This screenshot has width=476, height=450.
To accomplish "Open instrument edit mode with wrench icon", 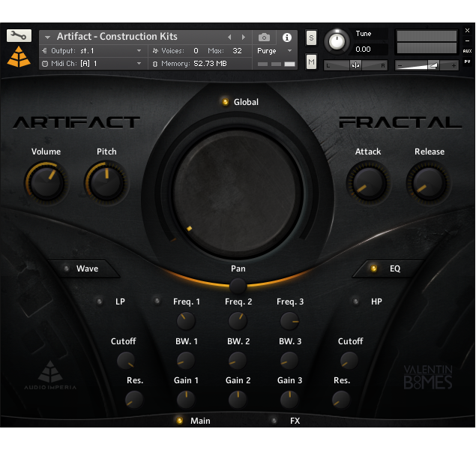I will tap(19, 36).
